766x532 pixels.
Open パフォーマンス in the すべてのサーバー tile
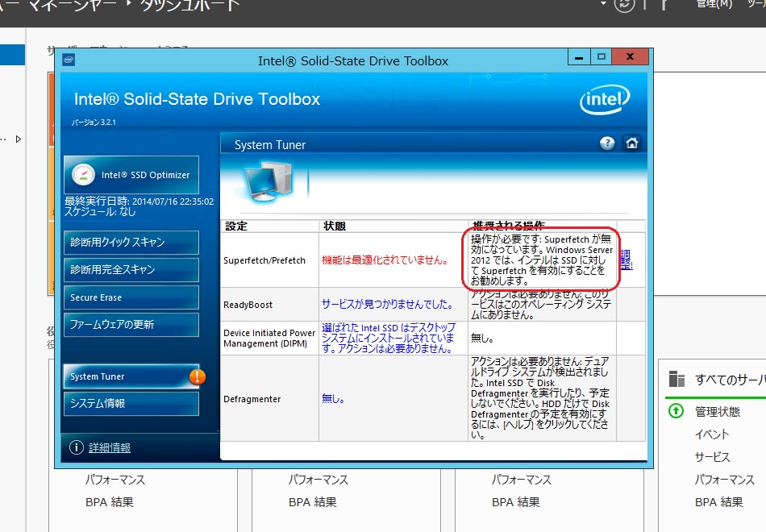coord(725,480)
